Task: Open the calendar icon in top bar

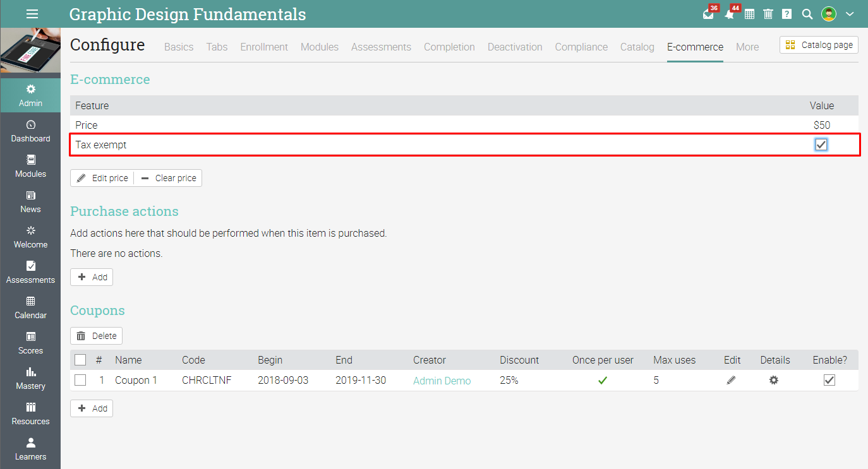Action: [x=749, y=14]
